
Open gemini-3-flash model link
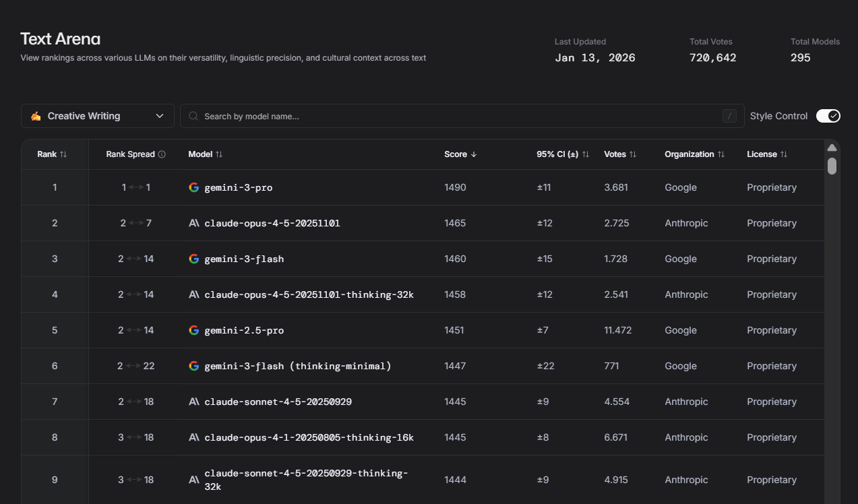point(244,259)
